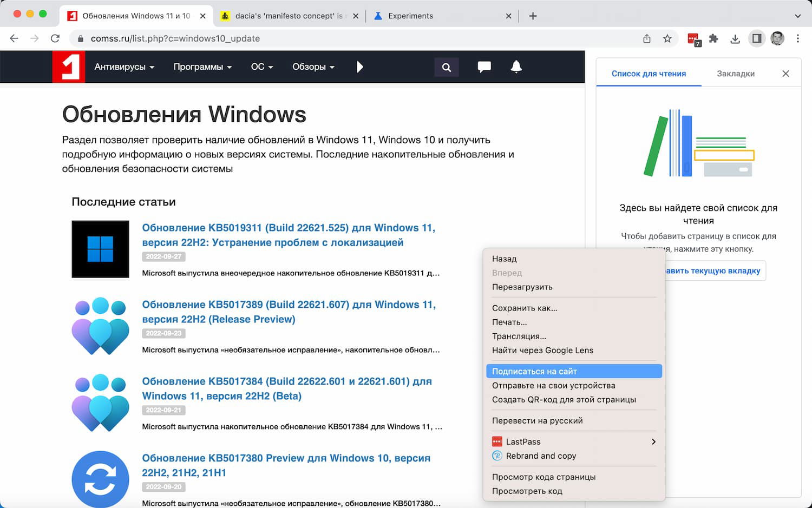812x508 pixels.
Task: Close the dacia's 'manifesto concept' tab
Action: [356, 16]
